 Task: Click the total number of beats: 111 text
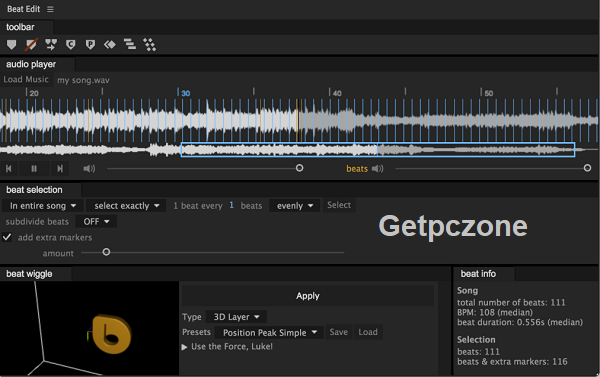(511, 302)
